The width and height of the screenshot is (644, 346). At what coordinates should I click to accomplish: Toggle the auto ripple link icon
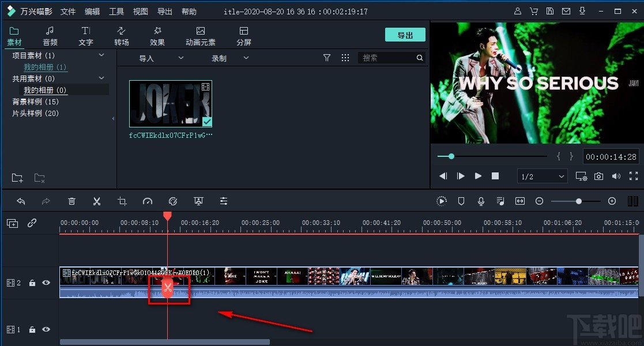(32, 223)
